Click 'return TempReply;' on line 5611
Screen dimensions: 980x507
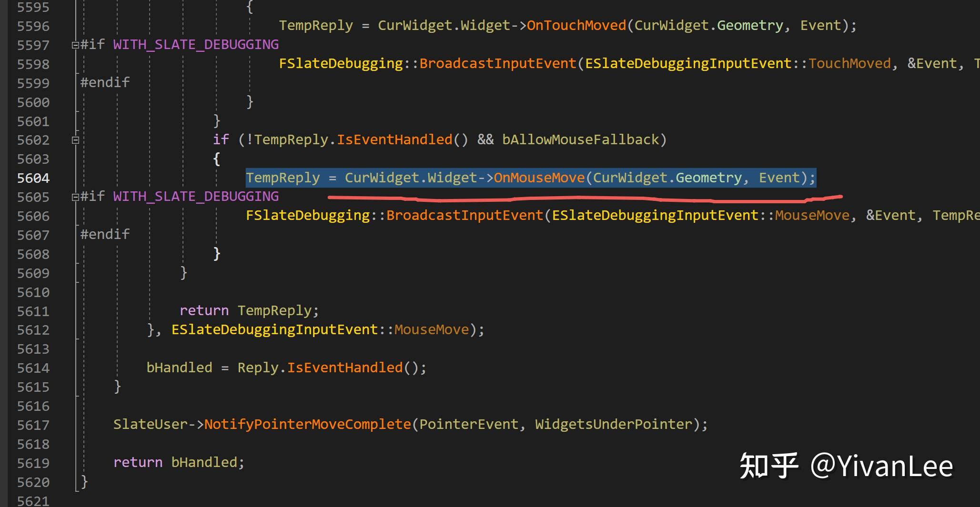[249, 311]
